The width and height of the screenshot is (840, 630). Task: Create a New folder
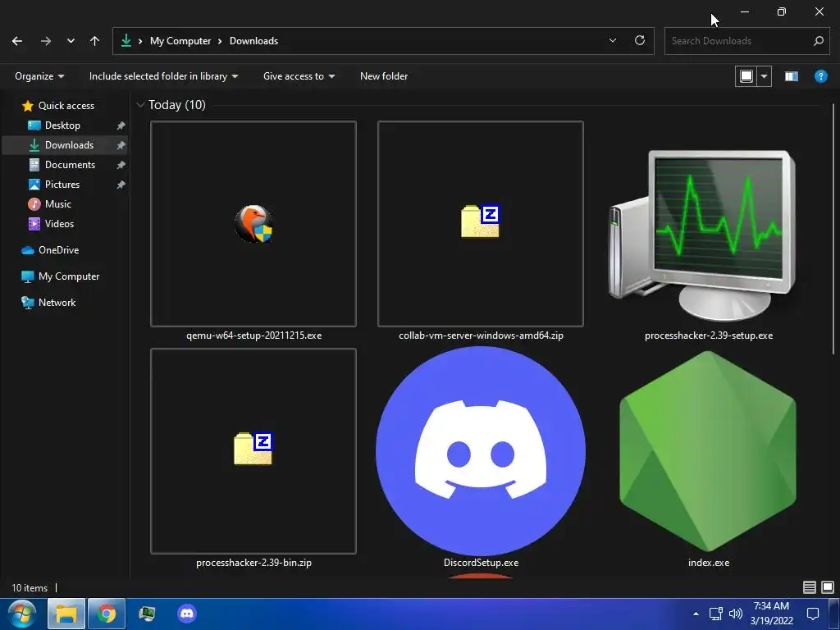coord(384,76)
